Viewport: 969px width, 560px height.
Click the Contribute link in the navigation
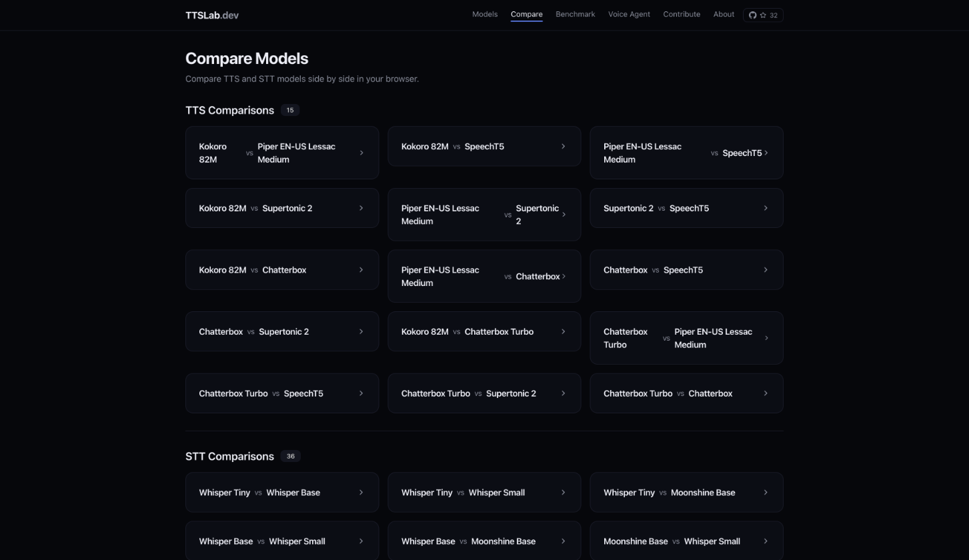[x=682, y=14]
